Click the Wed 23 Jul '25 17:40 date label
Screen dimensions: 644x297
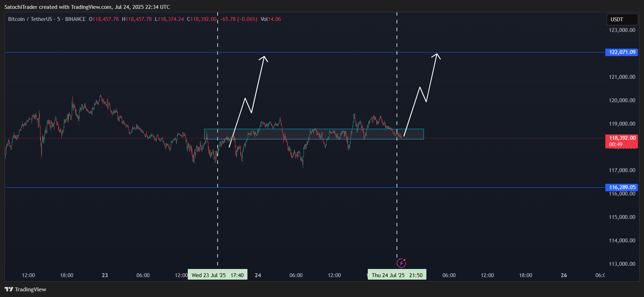[x=218, y=275]
